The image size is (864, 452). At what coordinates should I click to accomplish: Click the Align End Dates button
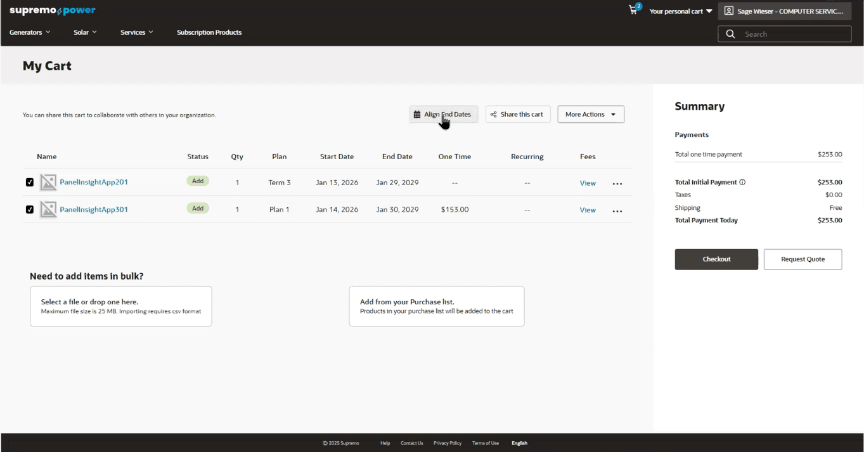click(444, 114)
